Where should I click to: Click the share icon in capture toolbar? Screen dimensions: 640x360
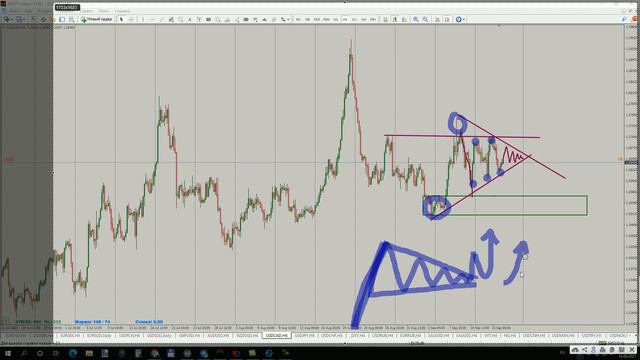click(584, 349)
